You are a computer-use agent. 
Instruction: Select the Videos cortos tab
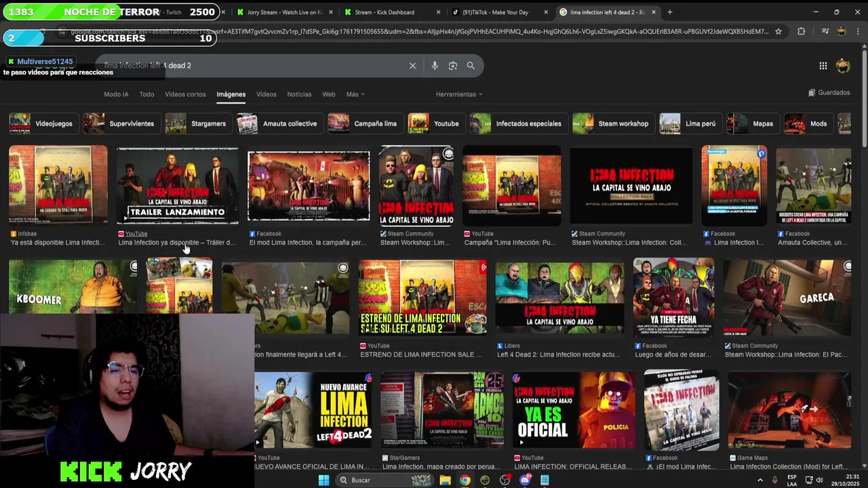pos(185,94)
